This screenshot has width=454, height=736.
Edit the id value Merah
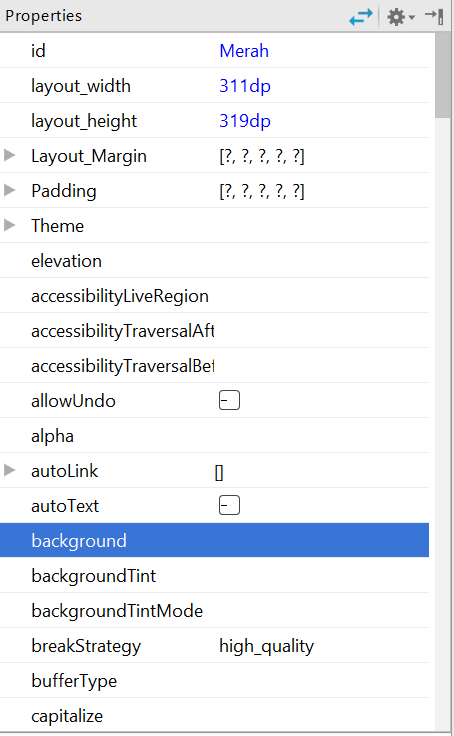244,51
